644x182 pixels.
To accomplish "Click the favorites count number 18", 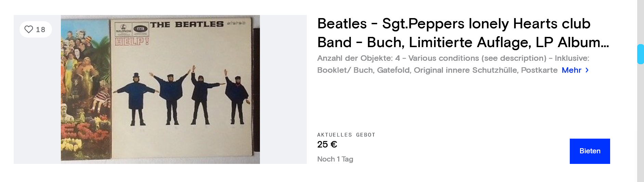I will pyautogui.click(x=41, y=30).
